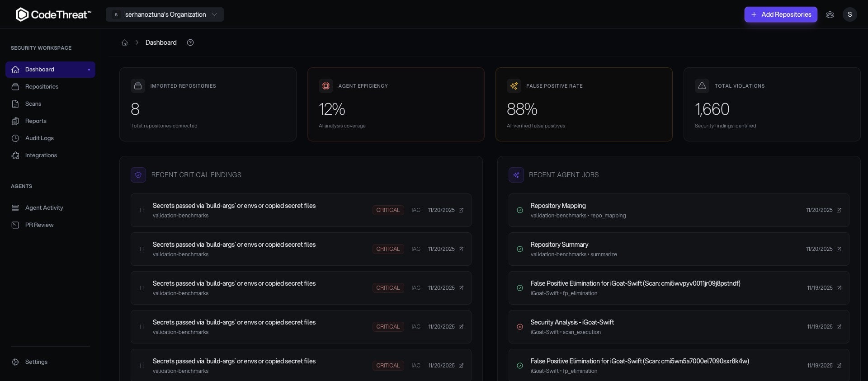
Task: Select Agent Activity under Agents
Action: [44, 208]
